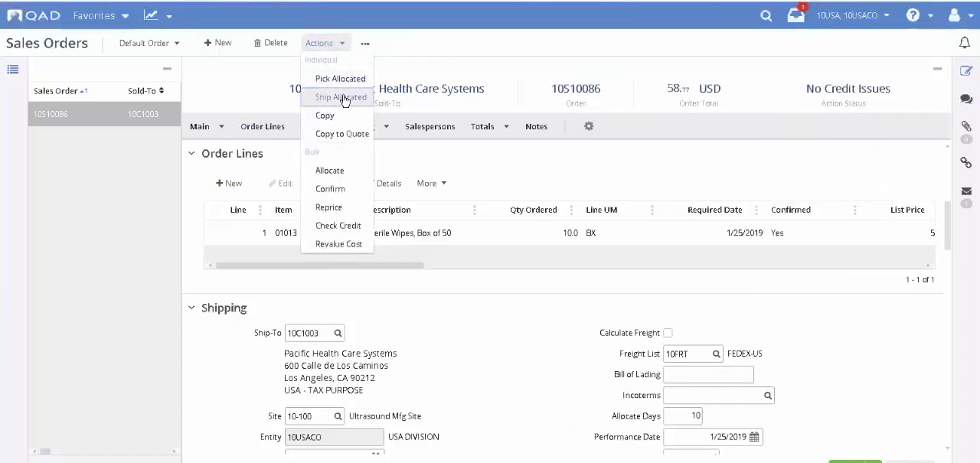This screenshot has width=980, height=463.
Task: Enable the Calculate Freight checkbox
Action: coord(668,333)
